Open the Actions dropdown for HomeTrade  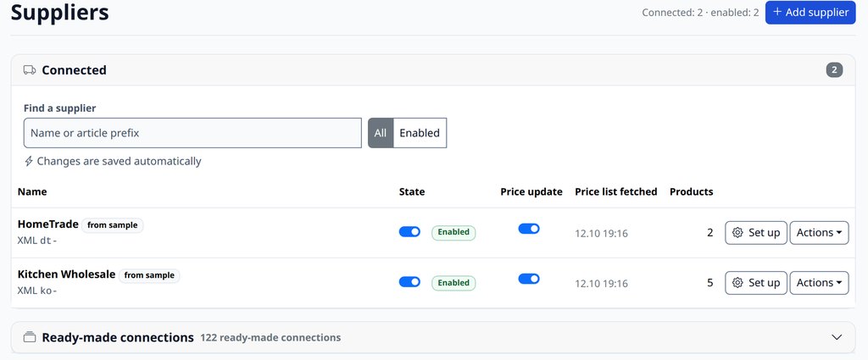tap(819, 233)
